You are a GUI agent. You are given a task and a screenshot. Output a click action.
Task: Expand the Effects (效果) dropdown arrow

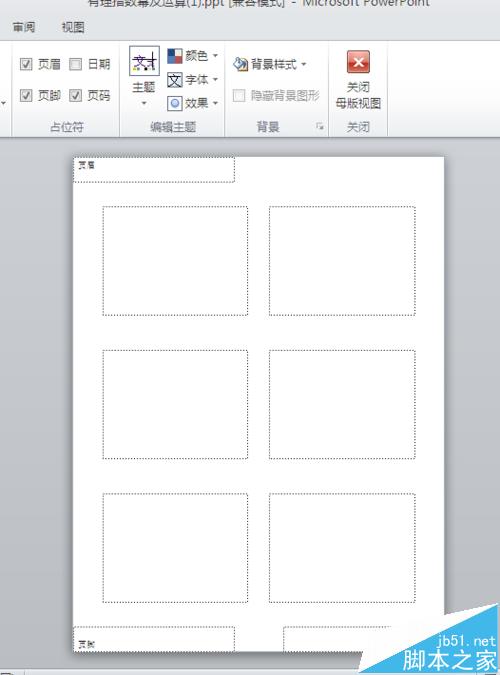[215, 103]
